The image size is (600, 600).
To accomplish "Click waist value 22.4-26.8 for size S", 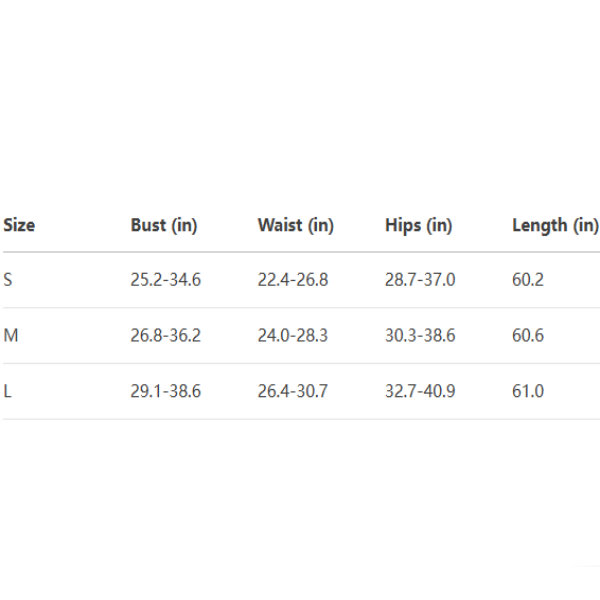I will pyautogui.click(x=292, y=280).
